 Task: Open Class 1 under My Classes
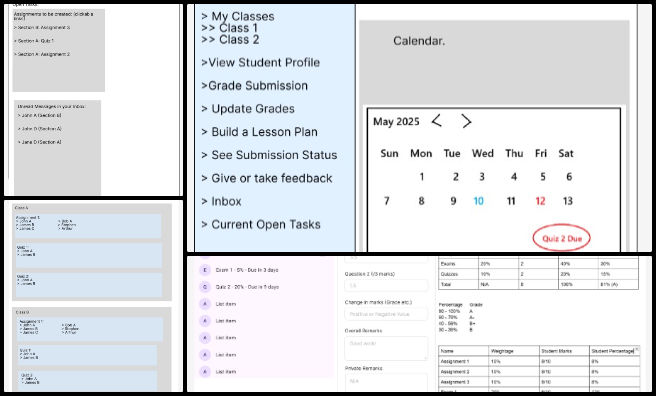pyautogui.click(x=230, y=28)
